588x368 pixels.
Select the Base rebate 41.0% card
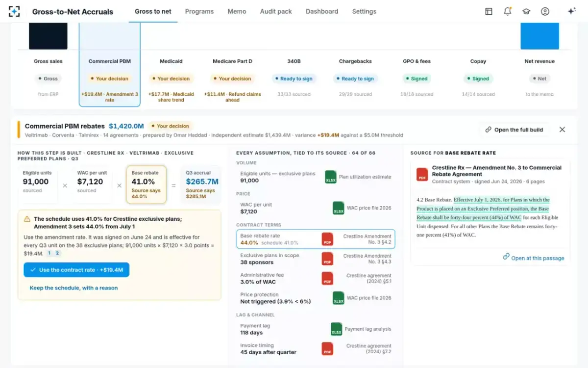[146, 184]
